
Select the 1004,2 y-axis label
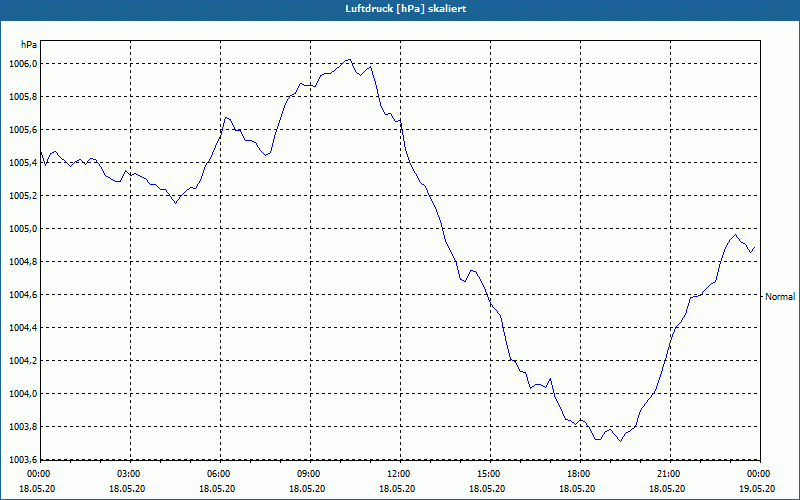[x=23, y=361]
